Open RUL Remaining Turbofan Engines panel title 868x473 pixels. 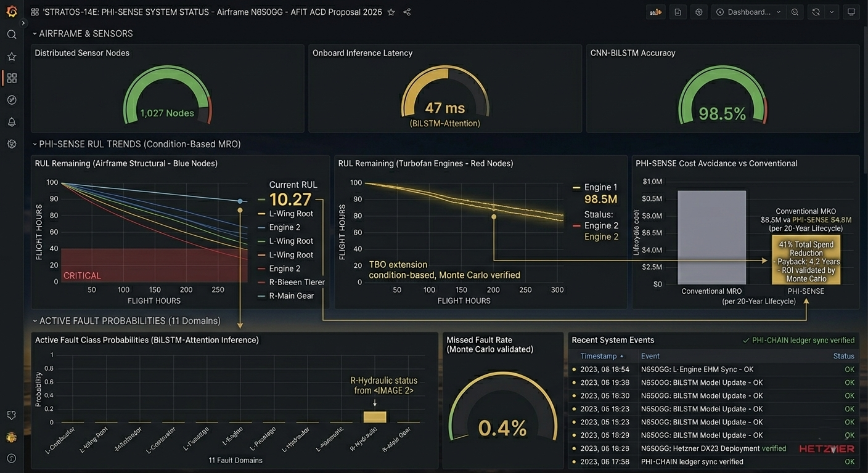[x=426, y=163]
